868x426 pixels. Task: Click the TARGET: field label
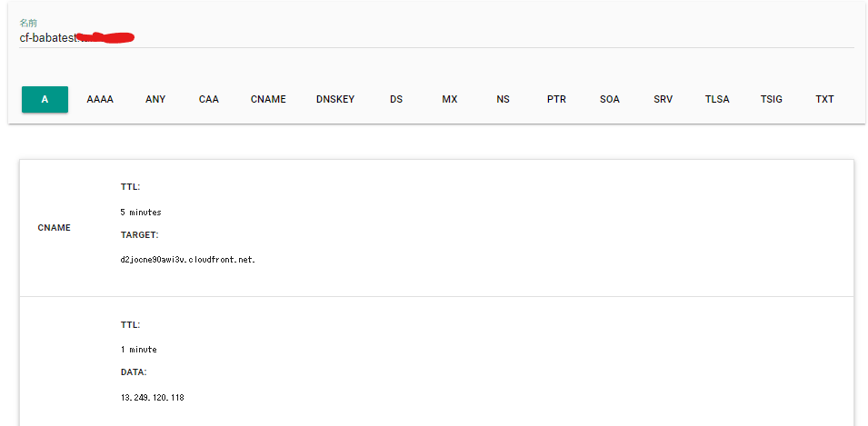coord(139,235)
